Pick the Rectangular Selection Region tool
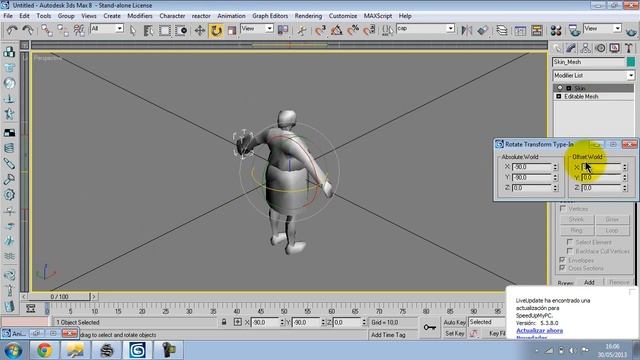Viewport: 640px width, 360px height. (x=164, y=30)
